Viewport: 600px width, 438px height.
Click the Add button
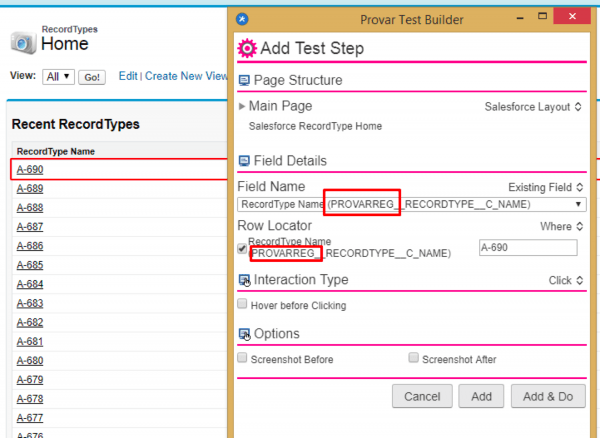(481, 396)
